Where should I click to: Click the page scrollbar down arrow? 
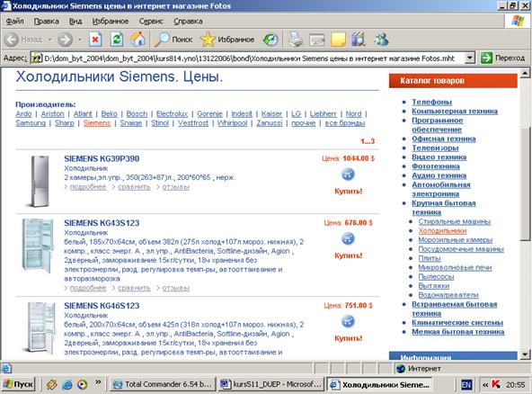pos(525,355)
